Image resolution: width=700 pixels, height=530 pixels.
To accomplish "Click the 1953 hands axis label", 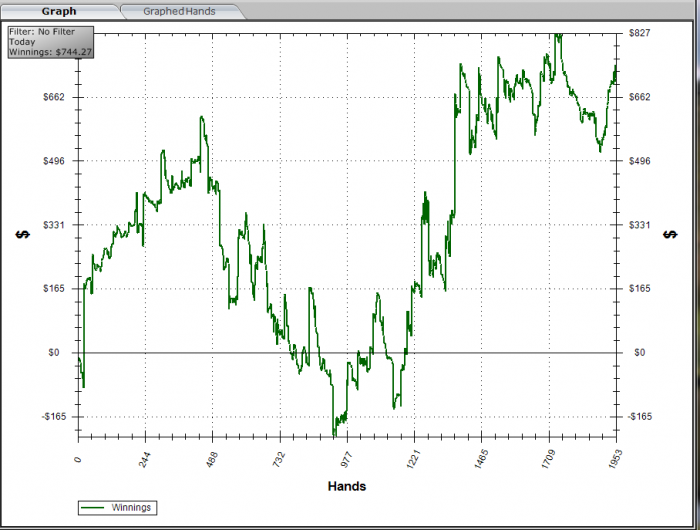I will (616, 459).
